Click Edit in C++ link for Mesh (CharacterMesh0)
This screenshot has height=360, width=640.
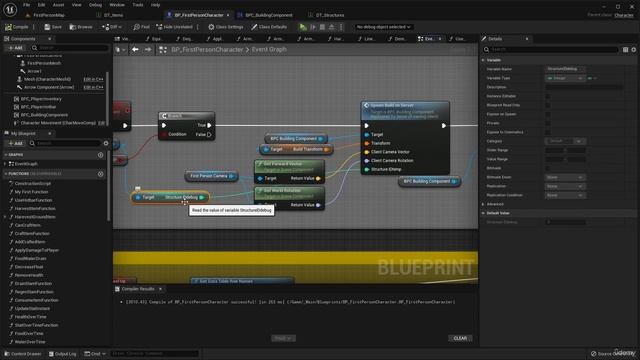click(x=93, y=79)
